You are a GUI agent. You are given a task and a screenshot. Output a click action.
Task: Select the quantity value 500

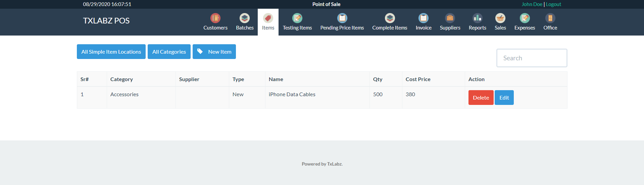(378, 95)
